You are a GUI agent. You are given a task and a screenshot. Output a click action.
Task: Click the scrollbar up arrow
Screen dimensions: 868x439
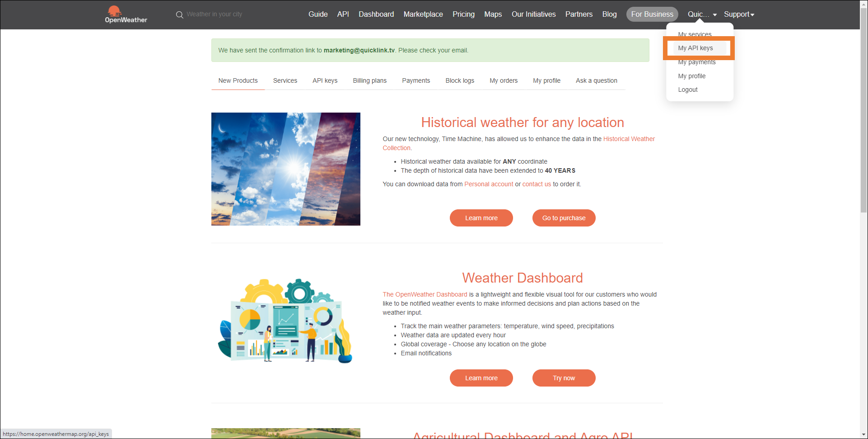click(x=863, y=4)
